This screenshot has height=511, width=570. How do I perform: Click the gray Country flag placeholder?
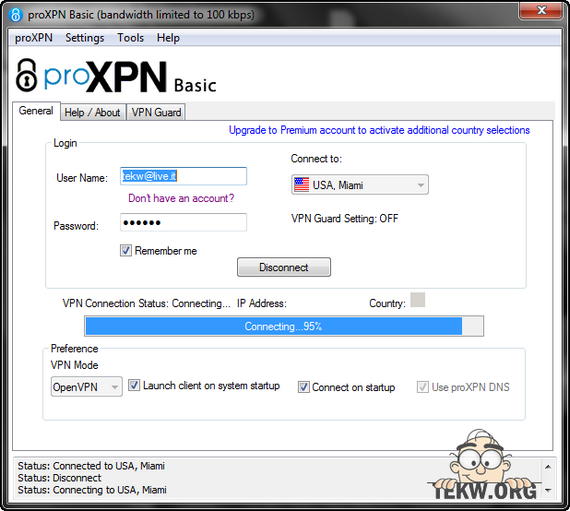(x=417, y=300)
